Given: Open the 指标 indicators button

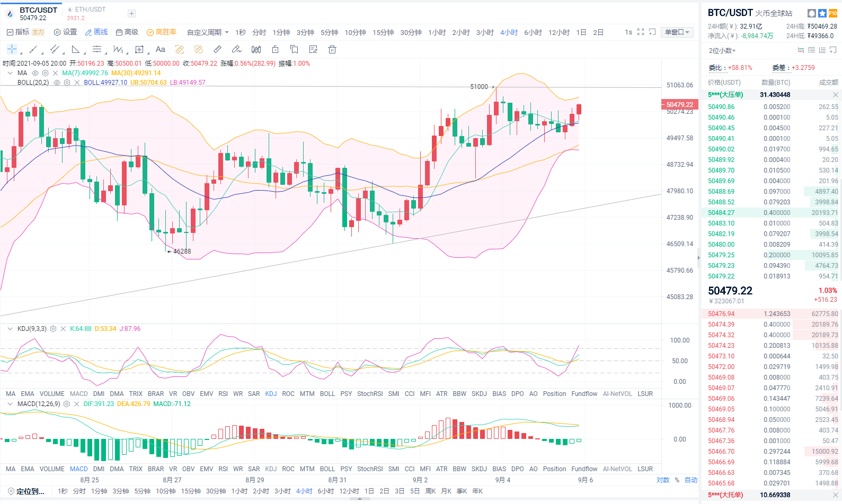Looking at the screenshot, I should [18, 32].
